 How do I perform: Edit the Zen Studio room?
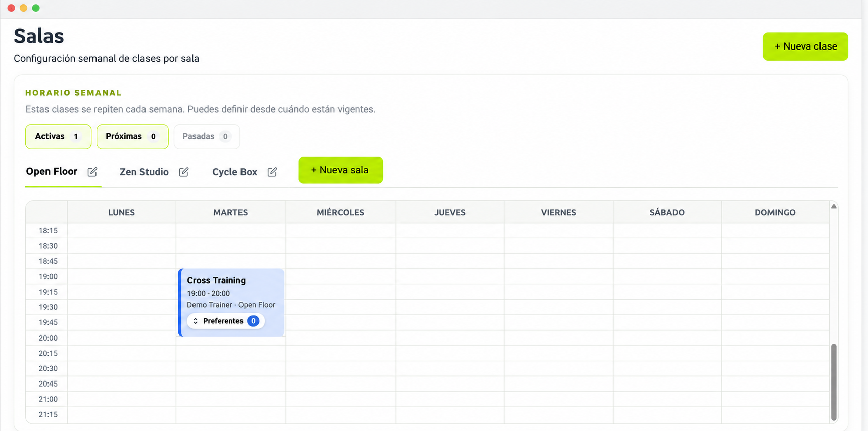pyautogui.click(x=184, y=172)
